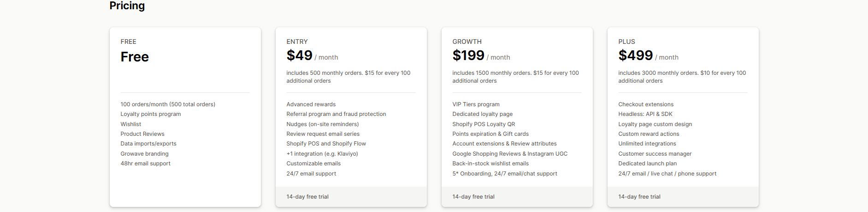The height and width of the screenshot is (212, 868).
Task: Click the VIP Tiers program feature
Action: (476, 104)
